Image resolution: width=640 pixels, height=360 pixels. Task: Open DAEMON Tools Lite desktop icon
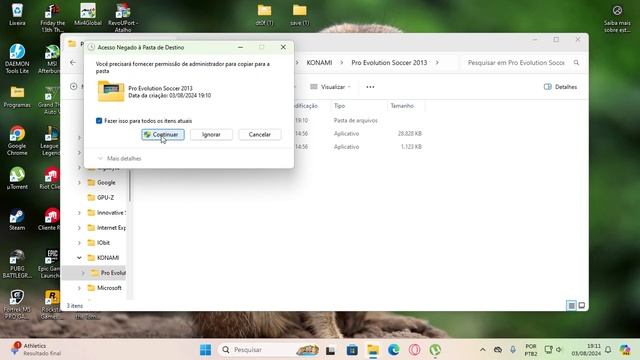coord(17,59)
